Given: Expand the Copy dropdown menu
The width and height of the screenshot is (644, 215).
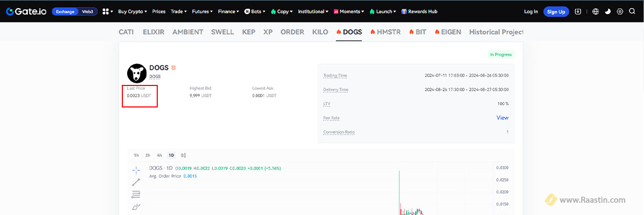Looking at the screenshot, I should (282, 11).
